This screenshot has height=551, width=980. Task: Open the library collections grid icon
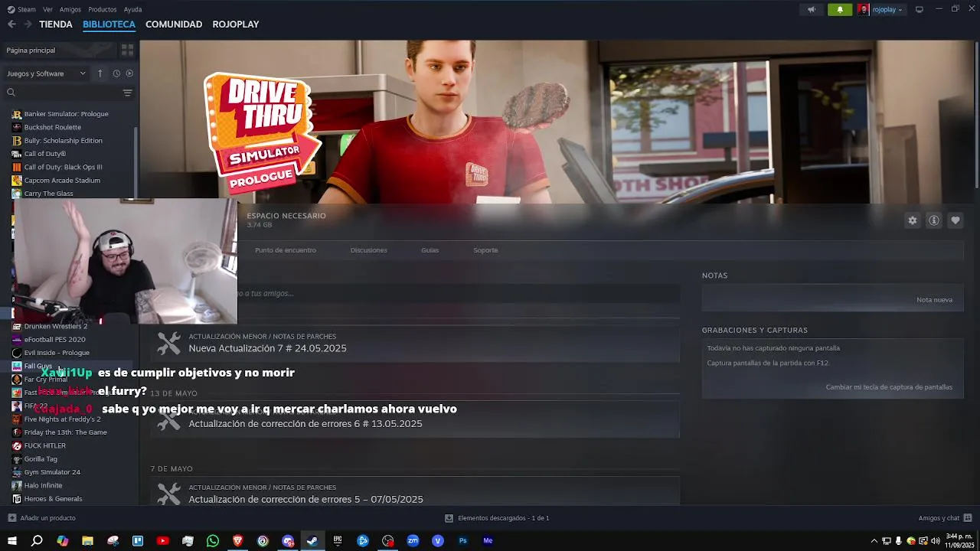tap(127, 50)
